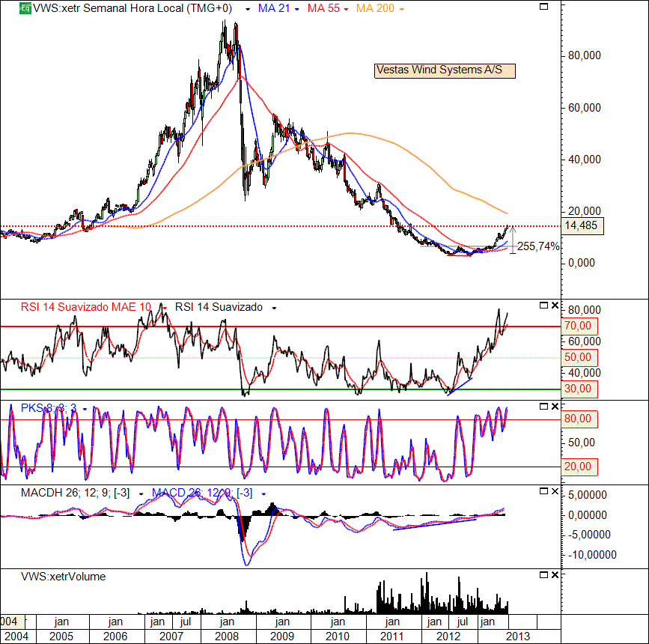Click the 2008 year on time axis

227,637
